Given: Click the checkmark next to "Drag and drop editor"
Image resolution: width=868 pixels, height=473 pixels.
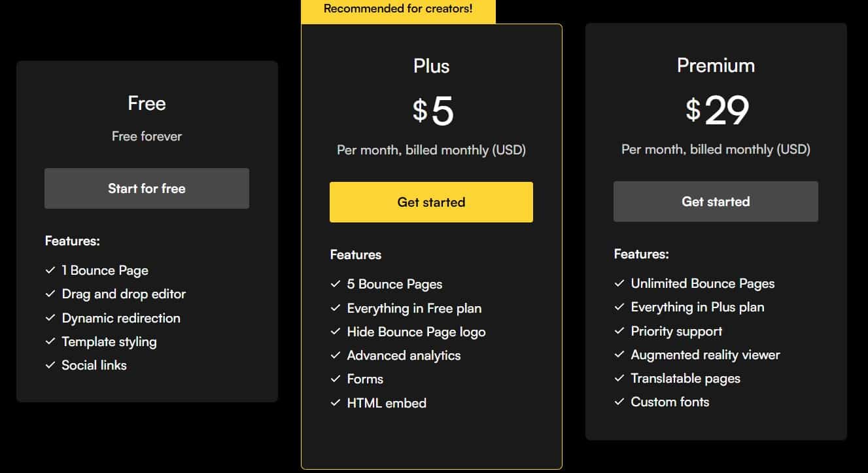Looking at the screenshot, I should point(50,294).
